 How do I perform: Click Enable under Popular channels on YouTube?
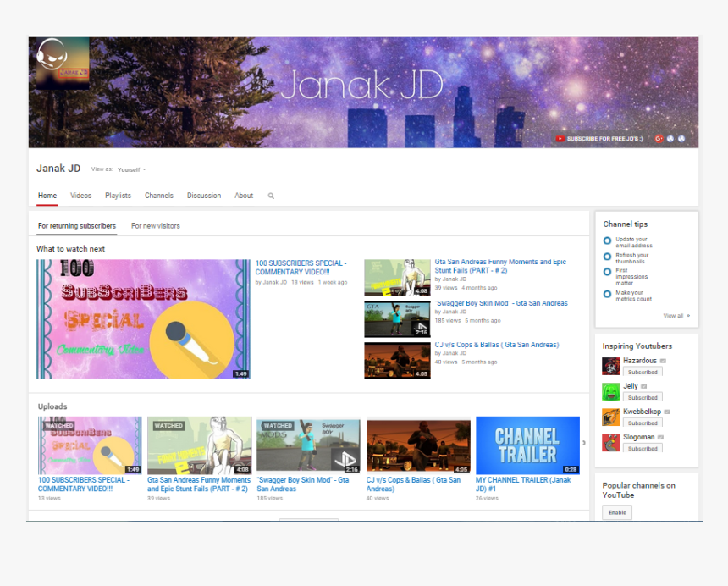[617, 512]
